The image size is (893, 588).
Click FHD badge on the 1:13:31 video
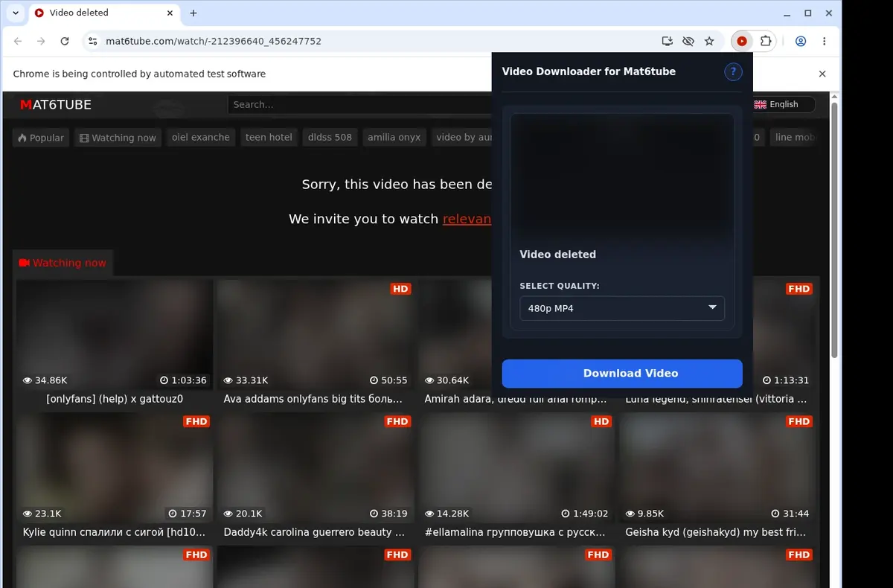tap(799, 289)
